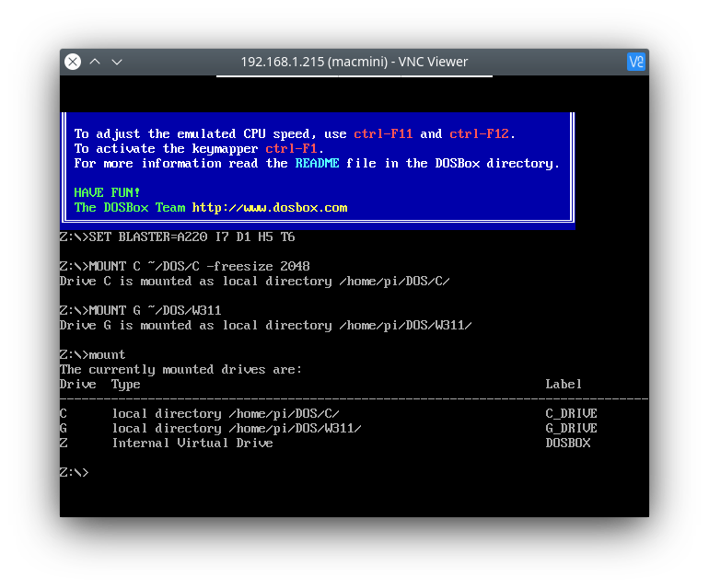Click the empty Z:\> prompt at bottom
The width and height of the screenshot is (709, 588).
click(75, 473)
